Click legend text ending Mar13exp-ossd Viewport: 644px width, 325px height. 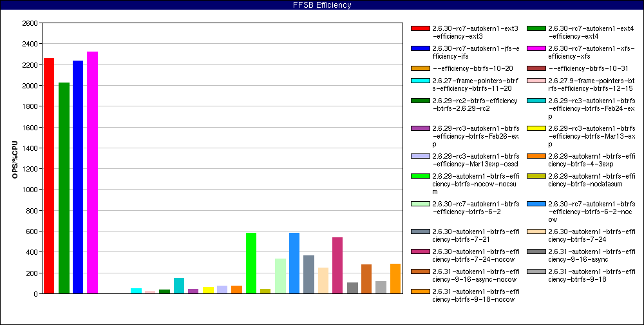(x=476, y=160)
